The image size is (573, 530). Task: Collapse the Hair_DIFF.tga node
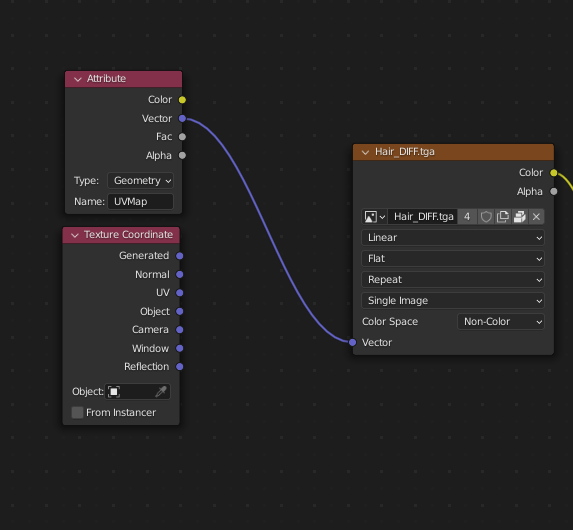tap(365, 152)
